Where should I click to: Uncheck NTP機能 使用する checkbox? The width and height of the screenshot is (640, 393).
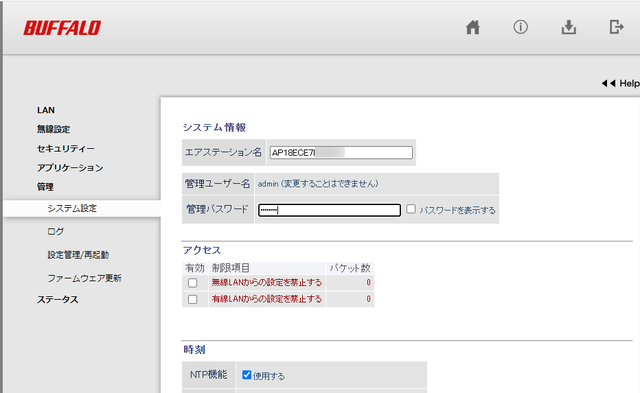pos(247,375)
